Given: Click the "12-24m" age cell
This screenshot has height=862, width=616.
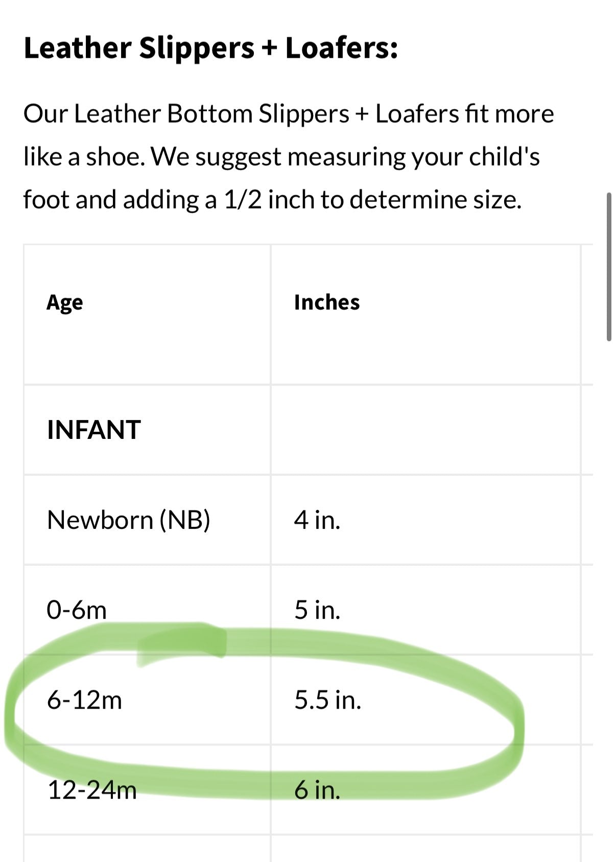Looking at the screenshot, I should coord(92,790).
